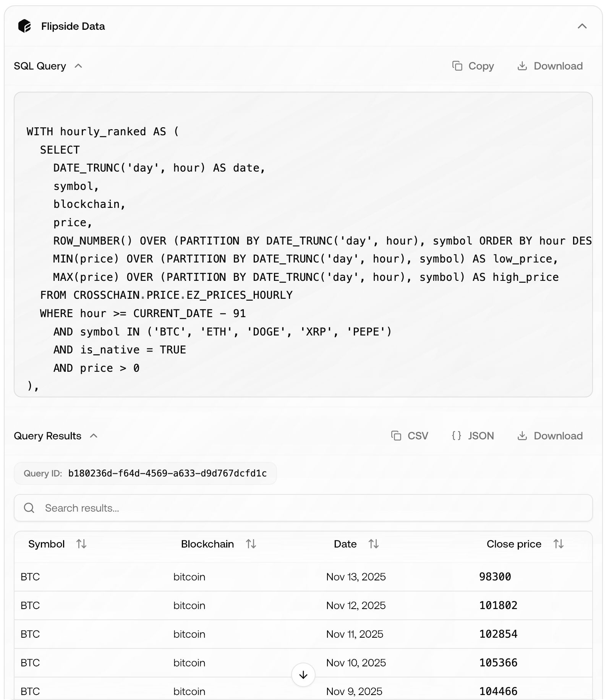
Task: Click the search magnifier icon
Action: (x=29, y=508)
